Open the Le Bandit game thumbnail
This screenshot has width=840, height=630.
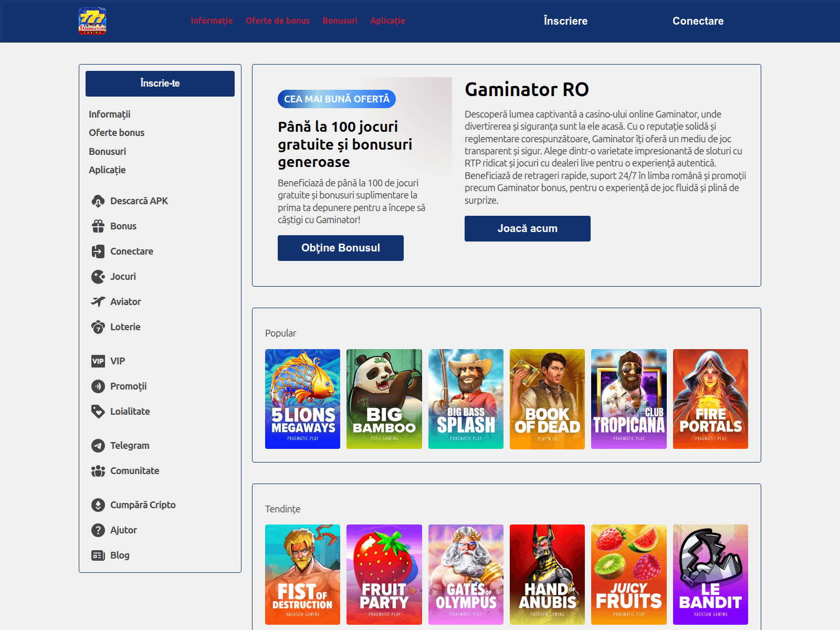coord(710,574)
